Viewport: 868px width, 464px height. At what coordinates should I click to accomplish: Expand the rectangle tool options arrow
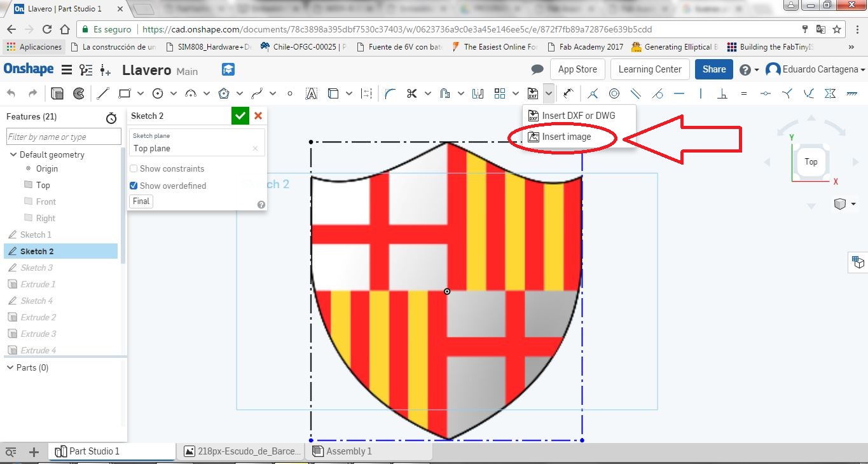click(x=141, y=93)
